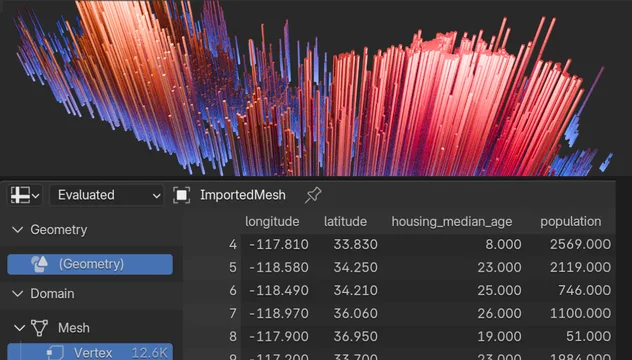Select latitude value 33.830
This screenshot has width=632, height=360.
[356, 244]
